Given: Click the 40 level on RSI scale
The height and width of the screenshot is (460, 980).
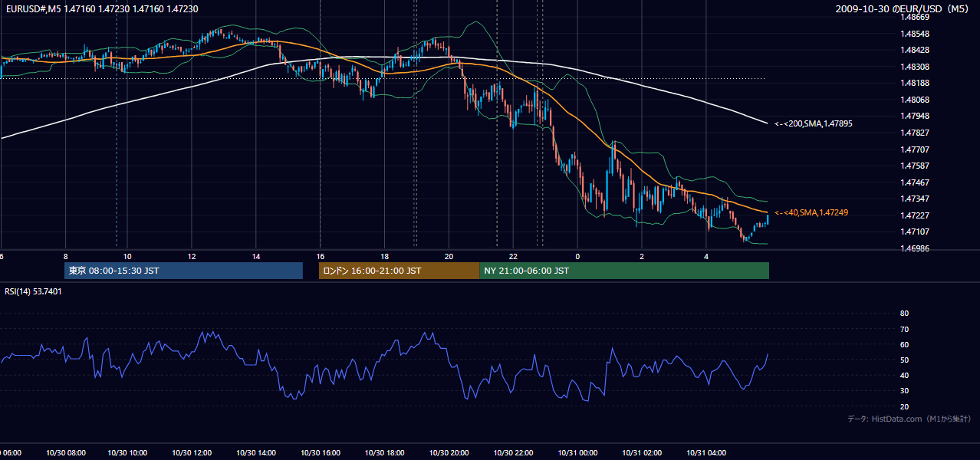Looking at the screenshot, I should (904, 375).
